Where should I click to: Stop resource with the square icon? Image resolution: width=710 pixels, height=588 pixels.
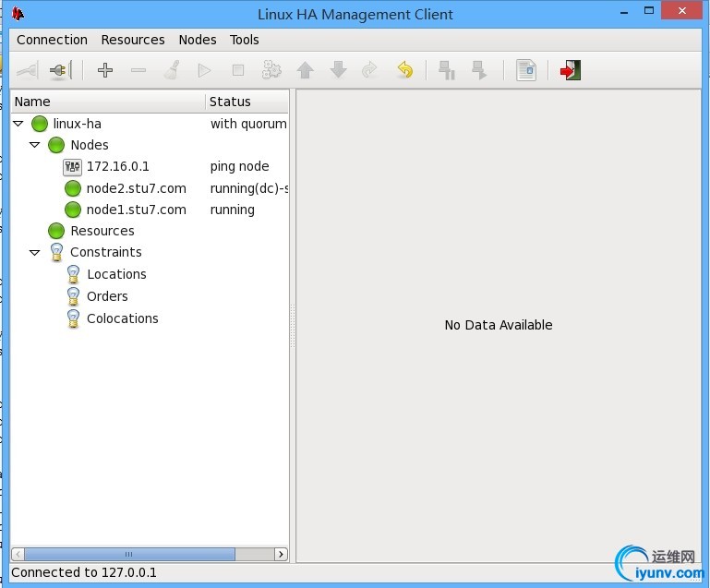pyautogui.click(x=238, y=70)
